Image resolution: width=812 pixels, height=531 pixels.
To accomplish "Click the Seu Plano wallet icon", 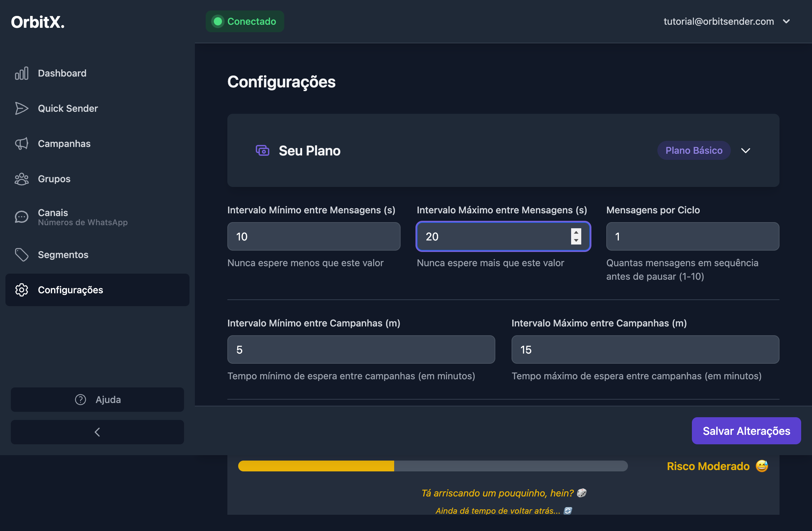I will click(x=262, y=150).
